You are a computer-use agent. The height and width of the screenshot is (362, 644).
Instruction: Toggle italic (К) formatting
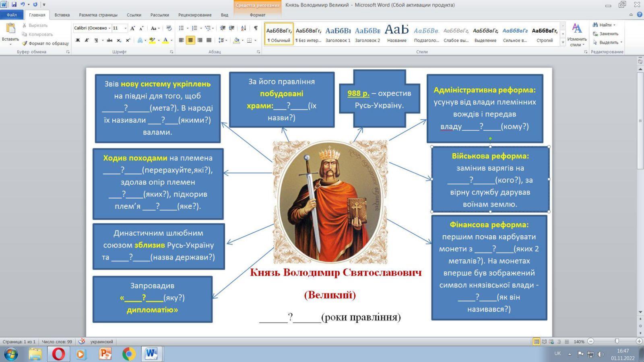point(87,40)
